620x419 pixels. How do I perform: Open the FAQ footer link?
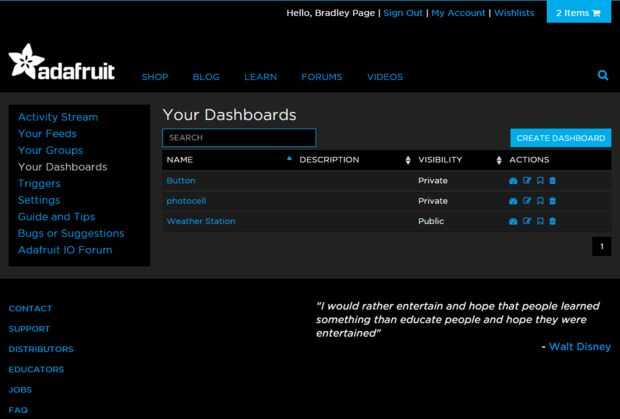(18, 410)
